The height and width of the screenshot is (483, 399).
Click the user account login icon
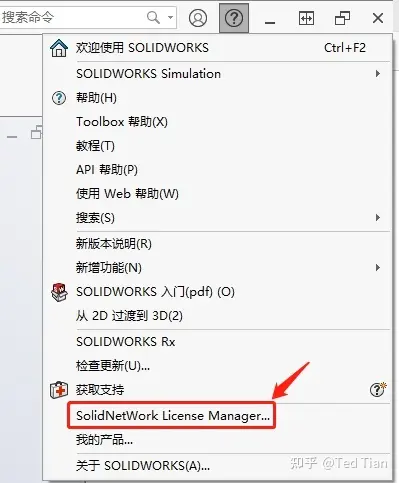198,18
